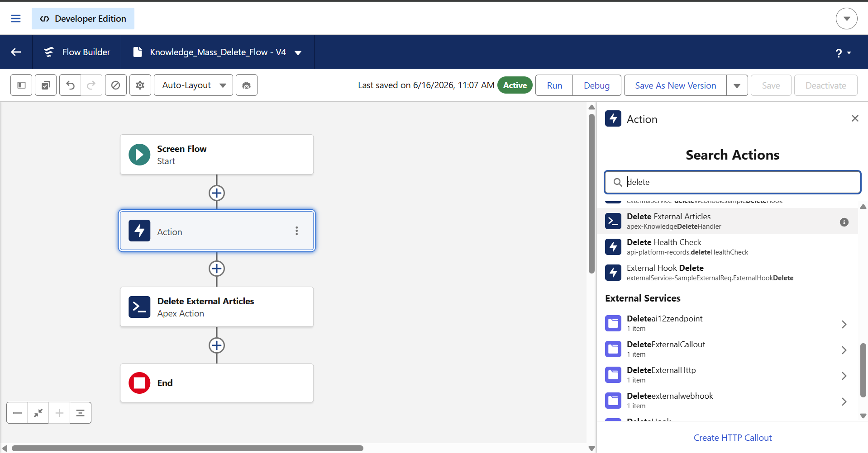Open flow settings gear icon
Screen dimensions: 868x453
click(x=140, y=85)
